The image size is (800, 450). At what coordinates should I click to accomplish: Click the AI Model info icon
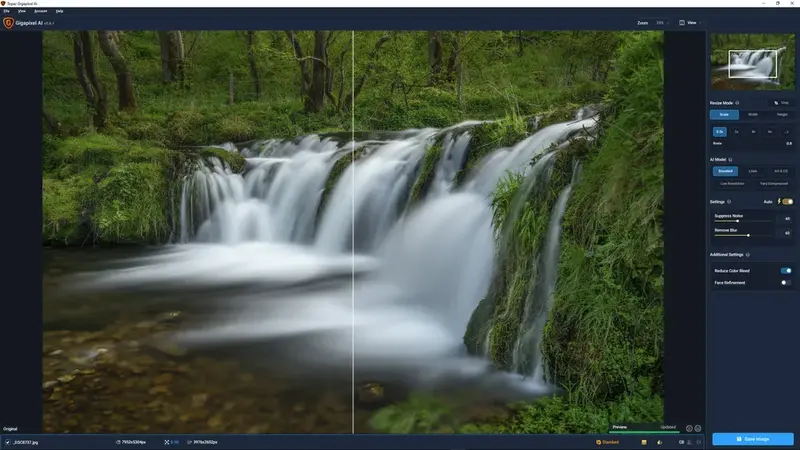(730, 160)
